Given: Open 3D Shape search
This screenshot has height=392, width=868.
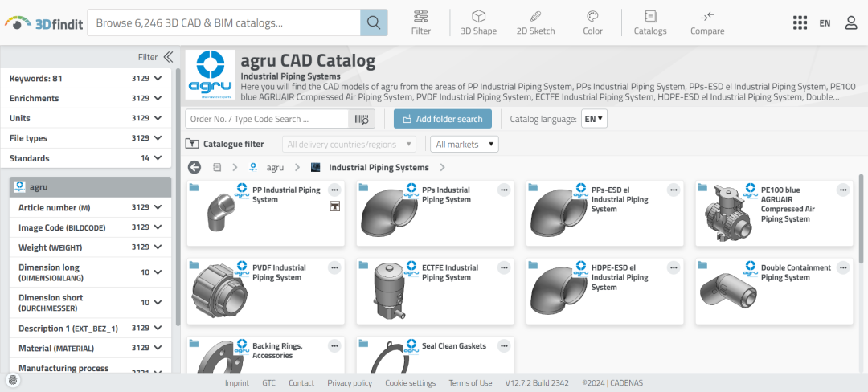Looking at the screenshot, I should pos(478,22).
